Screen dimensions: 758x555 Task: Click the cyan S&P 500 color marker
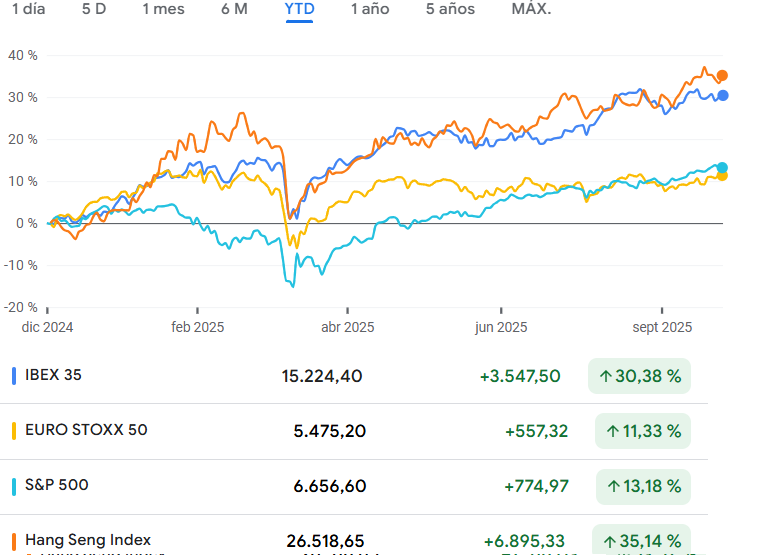[x=14, y=486]
